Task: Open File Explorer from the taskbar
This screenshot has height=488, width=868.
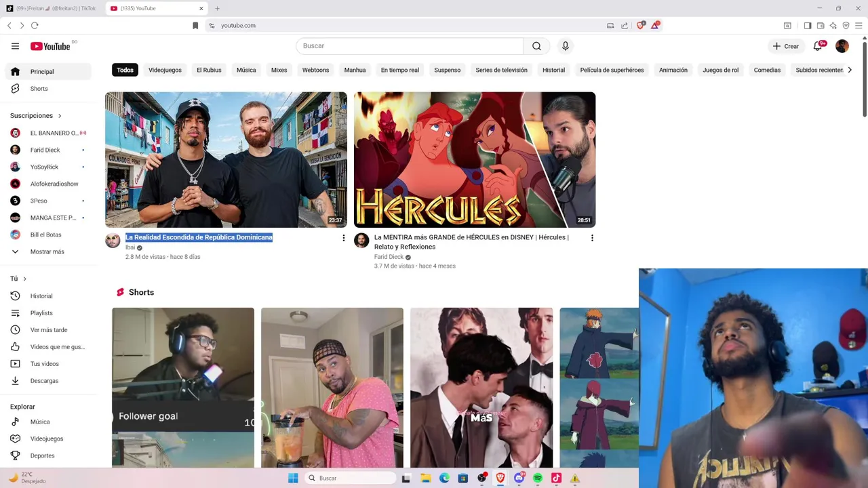Action: [425, 478]
